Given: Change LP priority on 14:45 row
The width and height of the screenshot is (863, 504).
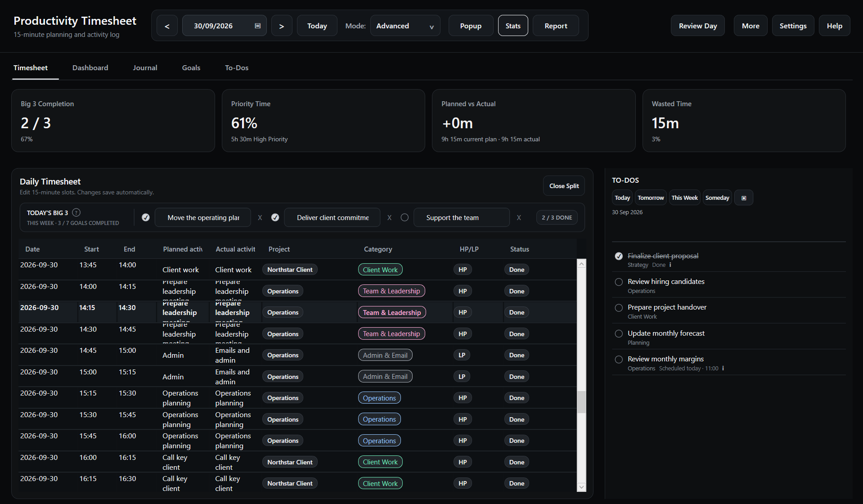Looking at the screenshot, I should coord(462,355).
